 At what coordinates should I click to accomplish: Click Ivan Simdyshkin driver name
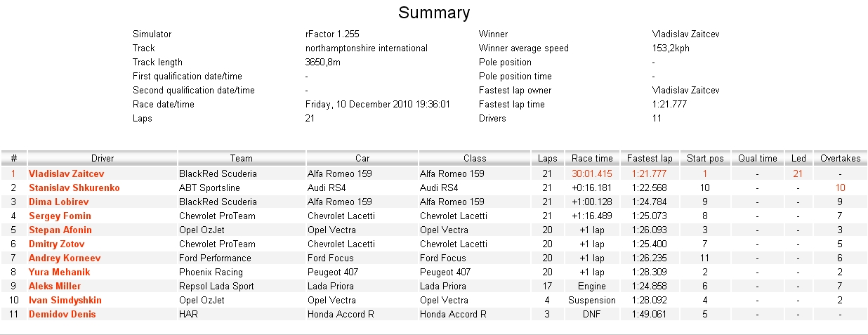click(65, 300)
